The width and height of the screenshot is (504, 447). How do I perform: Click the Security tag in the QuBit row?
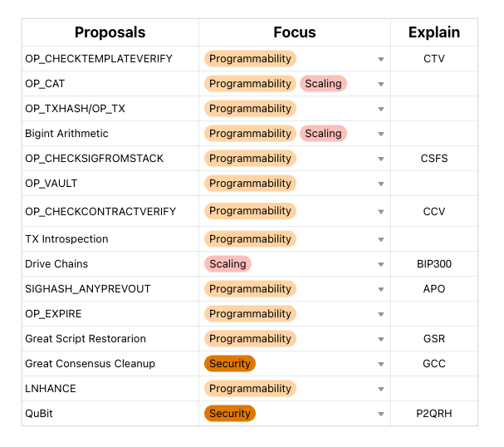point(230,414)
